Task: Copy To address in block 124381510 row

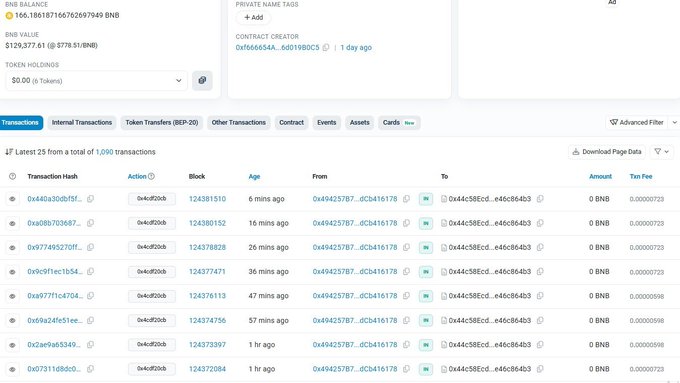Action: tap(540, 199)
